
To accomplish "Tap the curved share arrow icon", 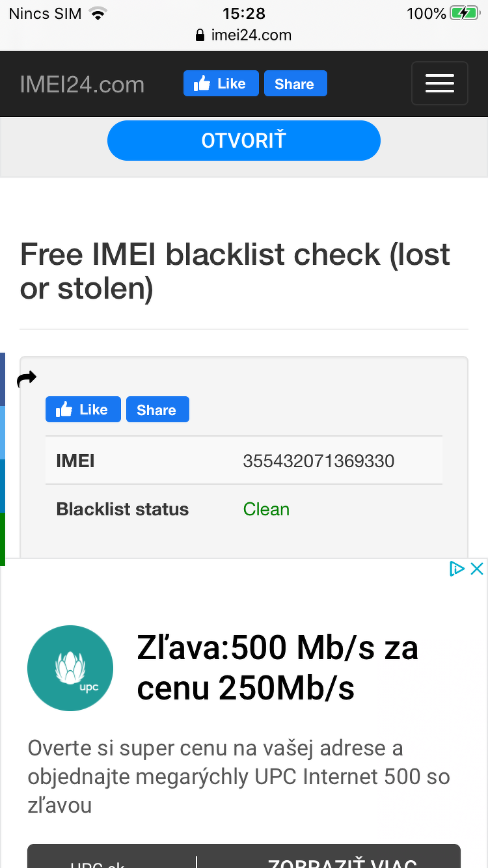I will point(27,378).
